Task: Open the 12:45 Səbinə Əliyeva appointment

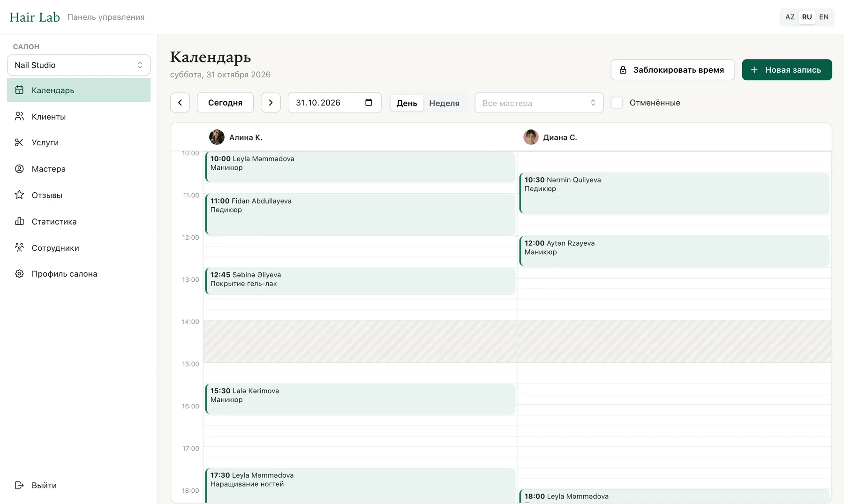Action: [360, 281]
